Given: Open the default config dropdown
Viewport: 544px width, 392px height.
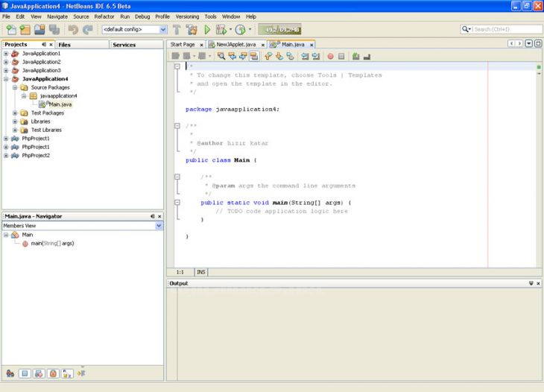Looking at the screenshot, I should pos(162,30).
